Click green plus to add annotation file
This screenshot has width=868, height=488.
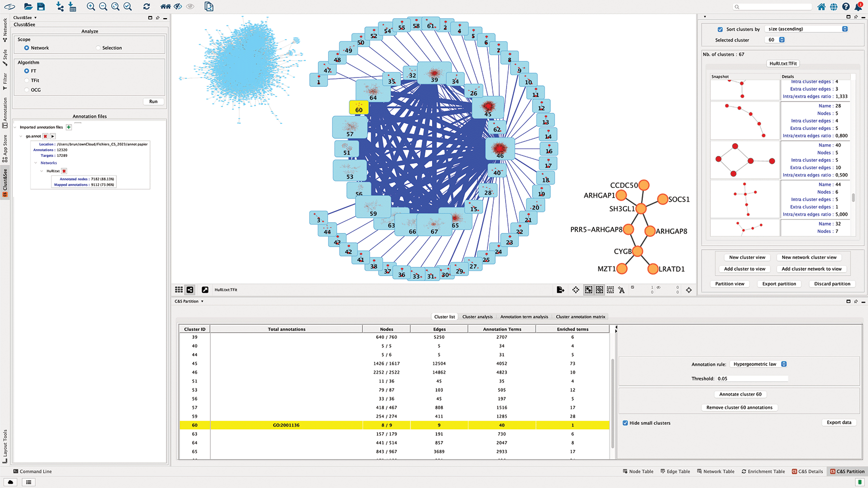tap(69, 127)
